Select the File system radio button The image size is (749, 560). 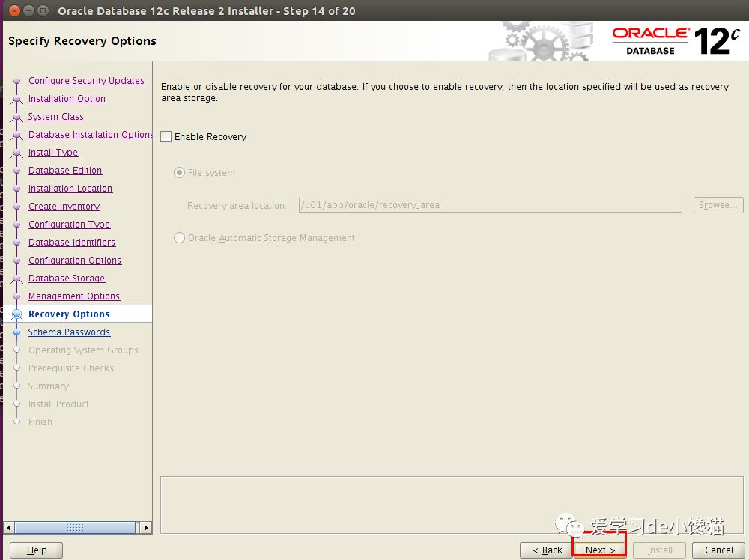[x=179, y=173]
